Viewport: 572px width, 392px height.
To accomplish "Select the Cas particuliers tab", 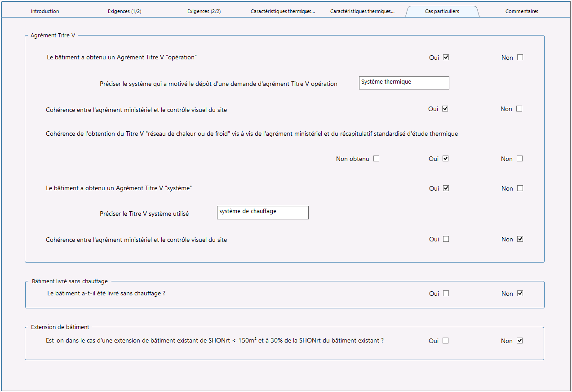I will [x=442, y=11].
